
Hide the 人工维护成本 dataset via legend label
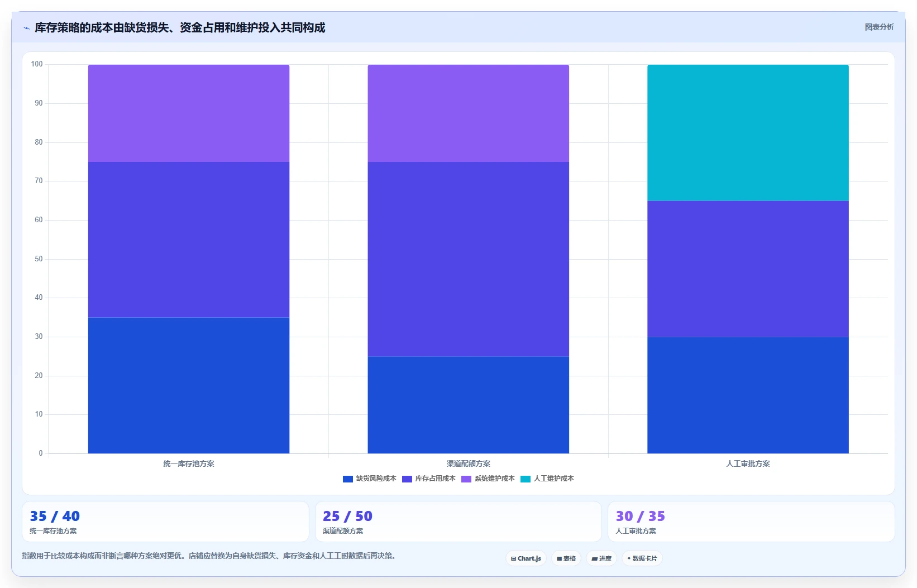point(553,479)
